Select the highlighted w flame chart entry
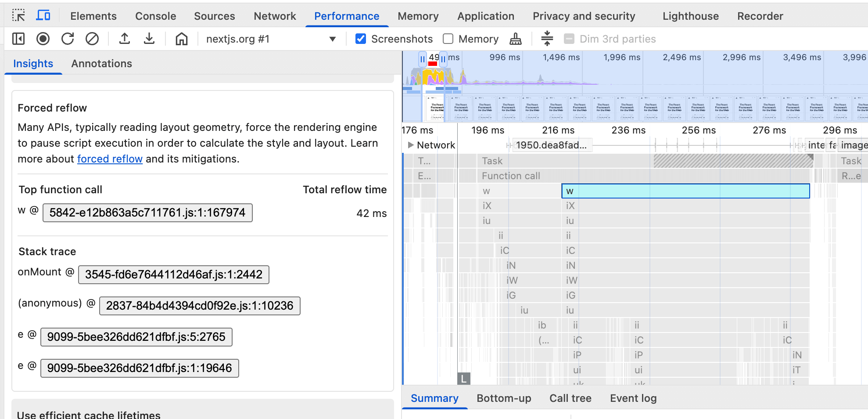This screenshot has width=868, height=419. click(x=685, y=191)
